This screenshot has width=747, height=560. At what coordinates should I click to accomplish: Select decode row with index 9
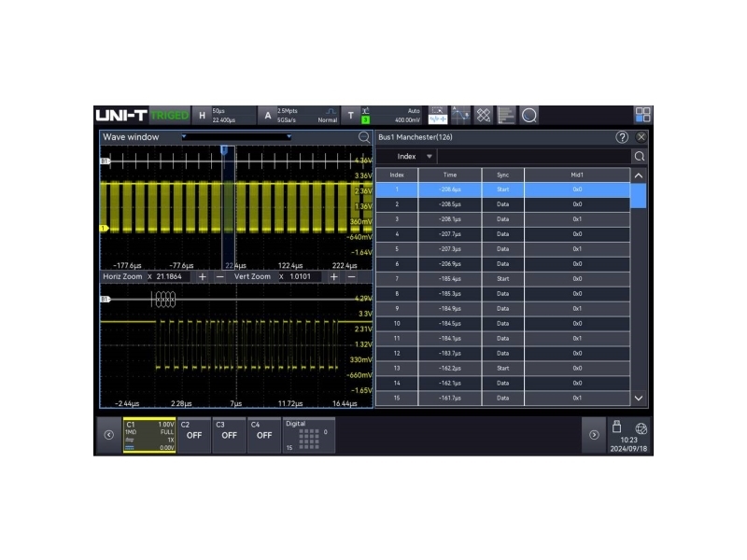point(503,309)
